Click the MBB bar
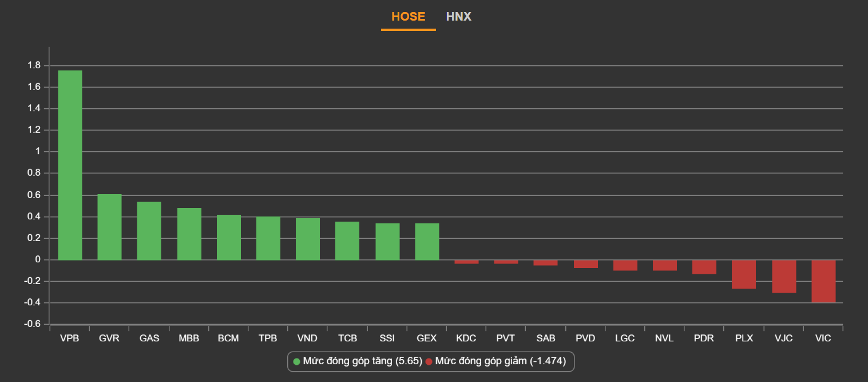Screen dimensions: 868x382 (189, 234)
